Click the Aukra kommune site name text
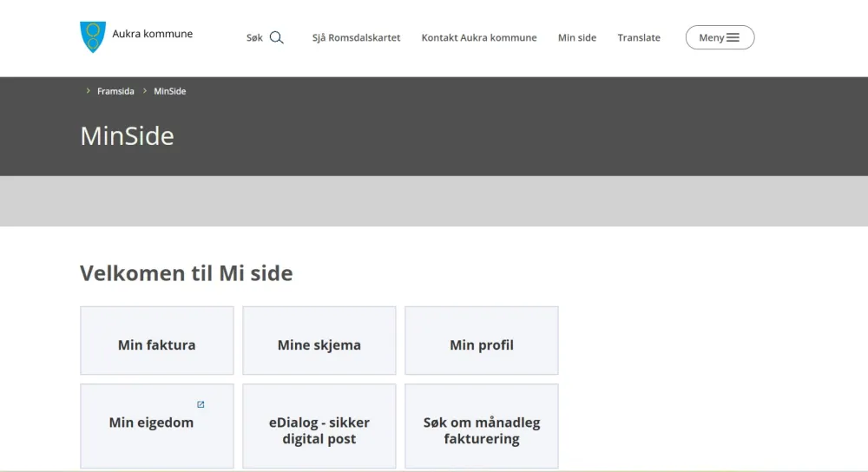The width and height of the screenshot is (868, 472). coord(153,34)
